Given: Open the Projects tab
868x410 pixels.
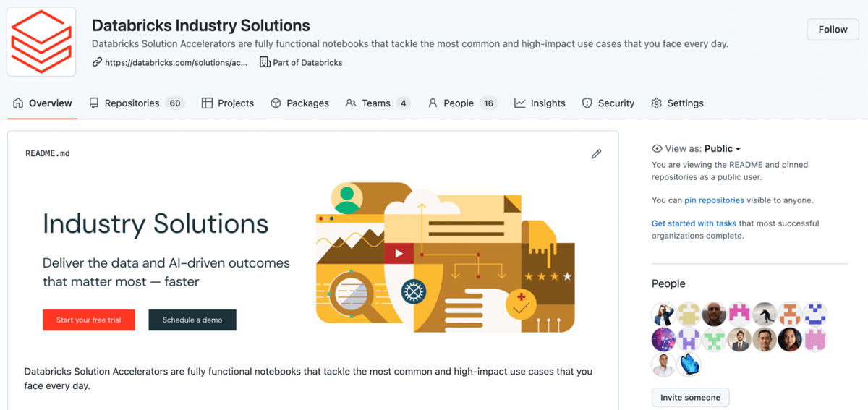Looking at the screenshot, I should [x=228, y=103].
